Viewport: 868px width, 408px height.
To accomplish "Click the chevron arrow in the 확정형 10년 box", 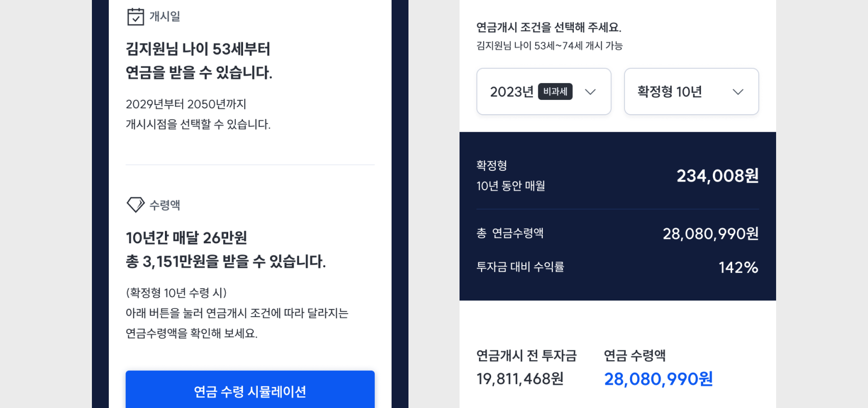I will click(x=738, y=92).
